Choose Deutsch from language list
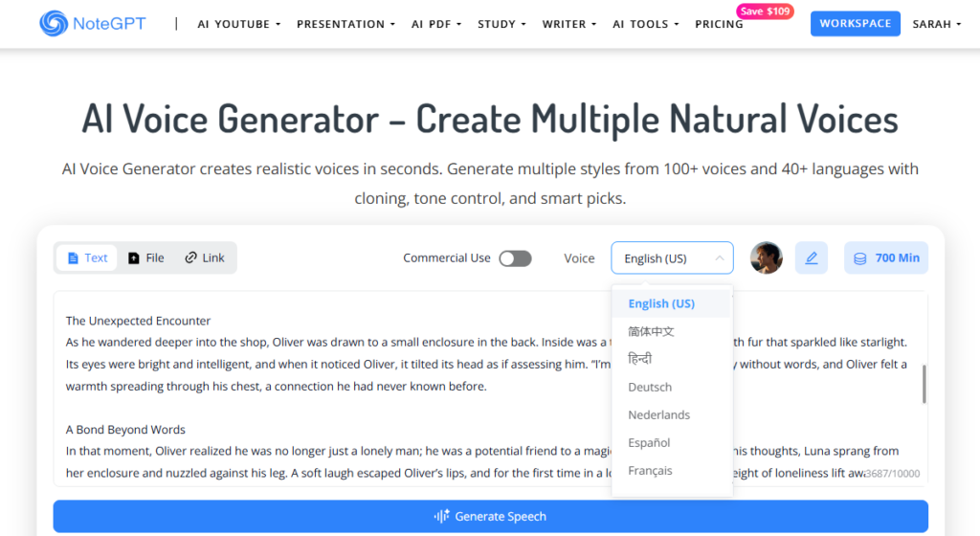 coord(671,388)
